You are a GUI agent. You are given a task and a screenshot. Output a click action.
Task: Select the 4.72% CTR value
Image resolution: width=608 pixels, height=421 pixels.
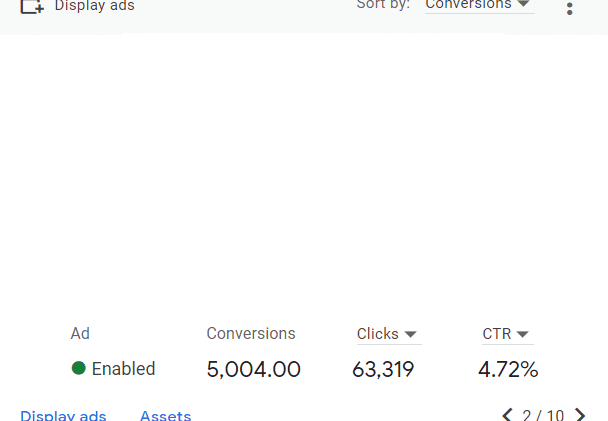pos(508,369)
